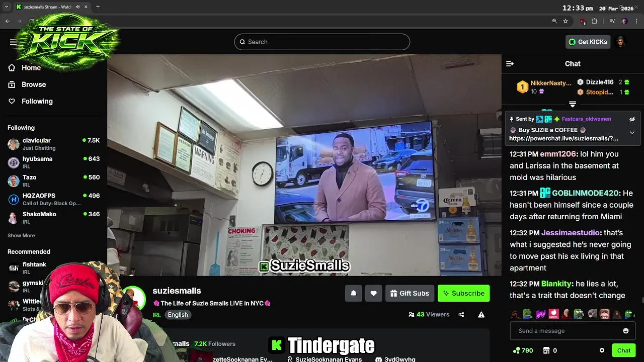Click the laughing Pepe quick emote
644x362 pixels.
point(527,314)
